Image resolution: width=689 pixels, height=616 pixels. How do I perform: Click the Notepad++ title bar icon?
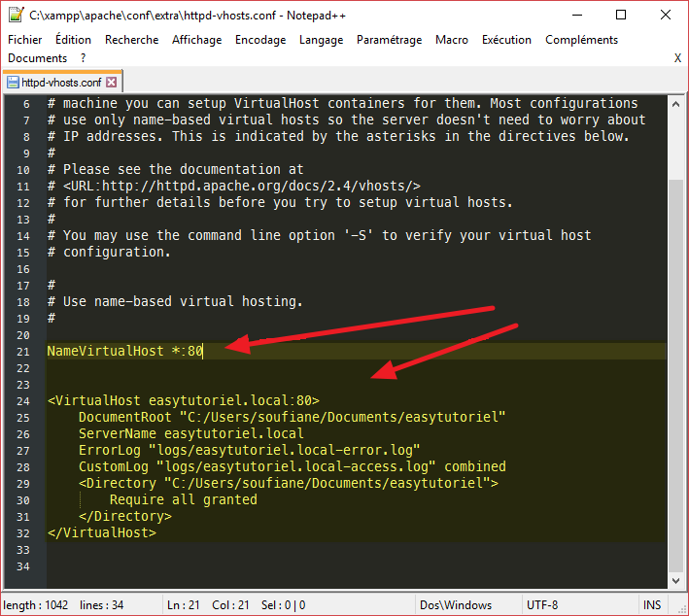[x=16, y=15]
